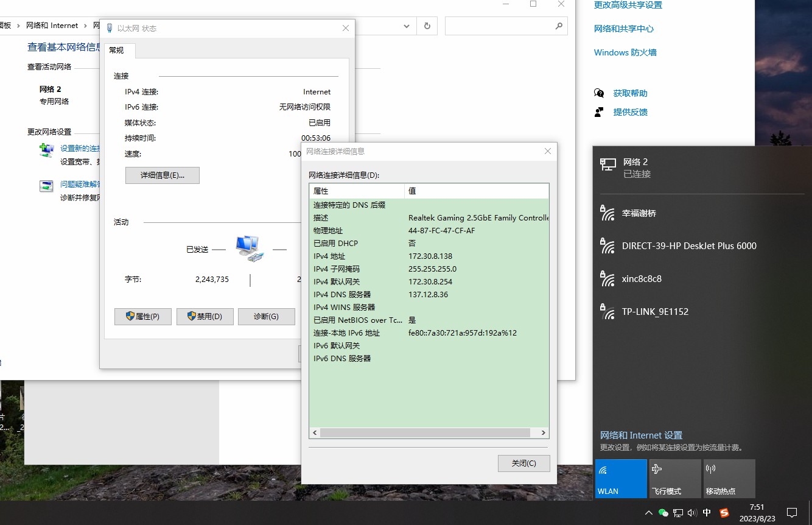Expand the TP-LINK_9E1152 Wi-Fi network entry

point(655,312)
